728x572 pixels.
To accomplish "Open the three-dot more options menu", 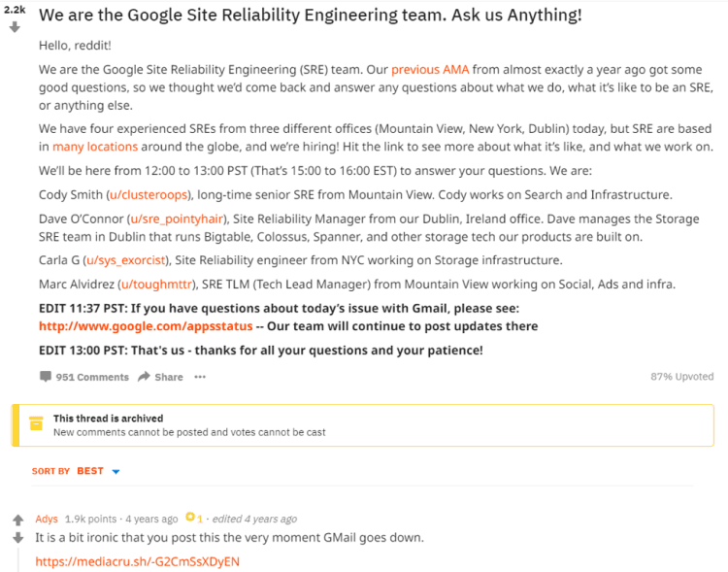I will (x=200, y=377).
